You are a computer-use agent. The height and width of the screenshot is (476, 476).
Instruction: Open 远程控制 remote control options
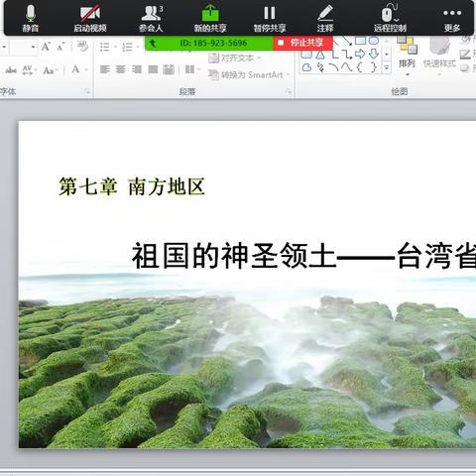coord(390,18)
